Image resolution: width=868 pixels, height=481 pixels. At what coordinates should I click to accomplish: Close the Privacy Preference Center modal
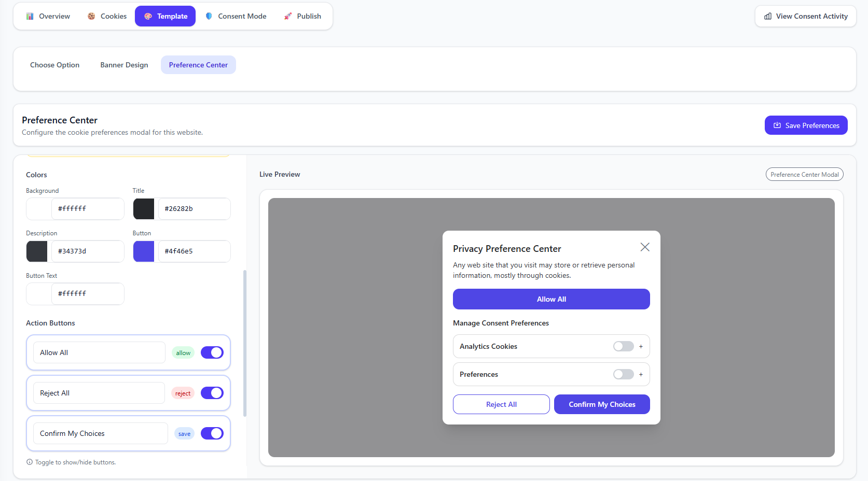click(644, 247)
